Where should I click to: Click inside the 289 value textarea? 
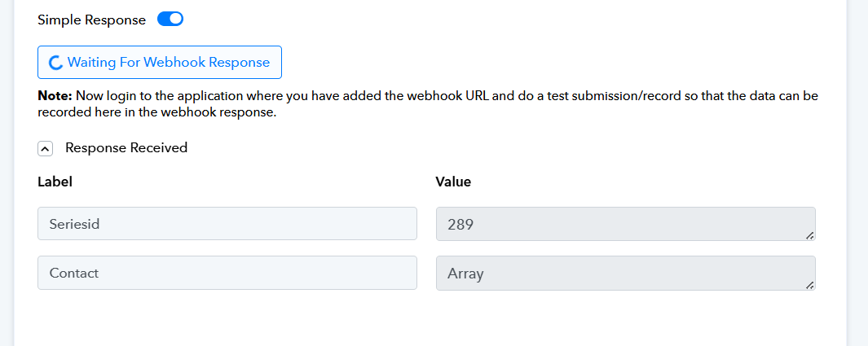[626, 224]
